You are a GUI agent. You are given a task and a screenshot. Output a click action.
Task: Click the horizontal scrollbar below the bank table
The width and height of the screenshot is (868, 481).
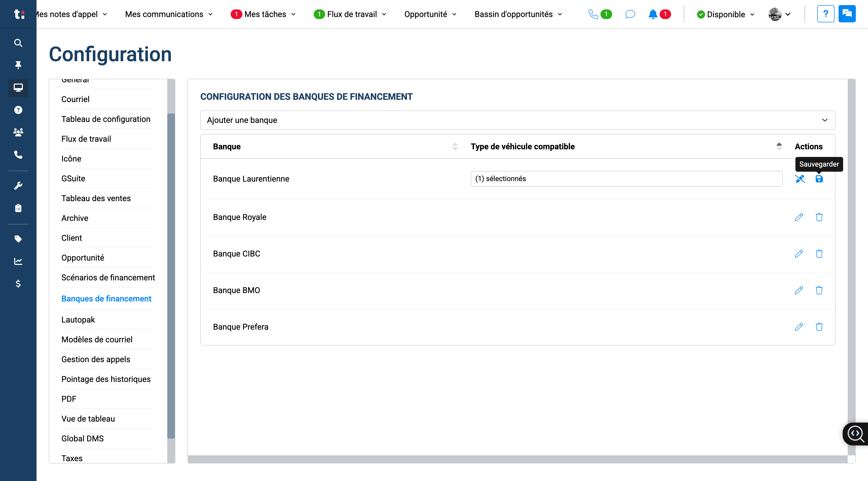pyautogui.click(x=518, y=459)
